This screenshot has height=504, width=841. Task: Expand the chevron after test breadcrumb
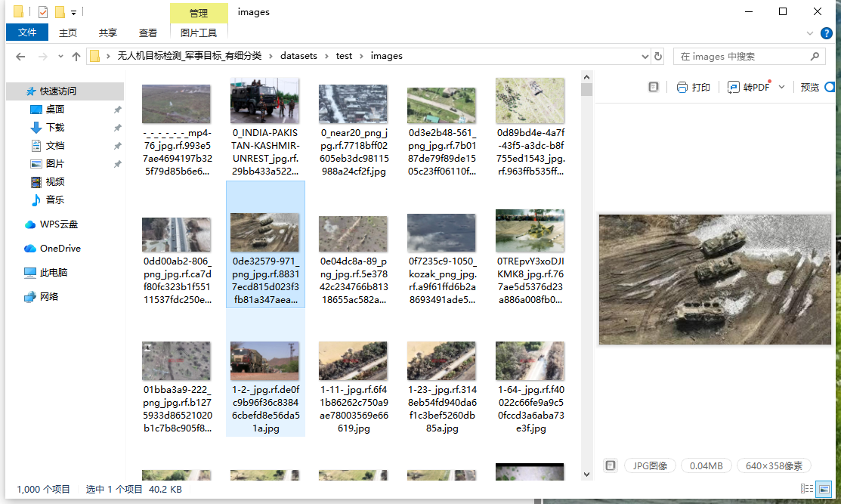[x=361, y=56]
